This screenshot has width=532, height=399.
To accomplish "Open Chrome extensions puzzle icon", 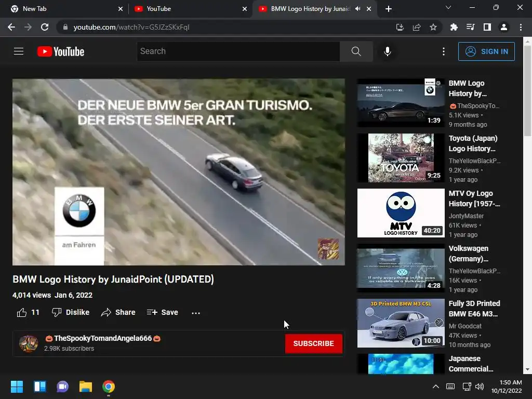I will pos(454,27).
